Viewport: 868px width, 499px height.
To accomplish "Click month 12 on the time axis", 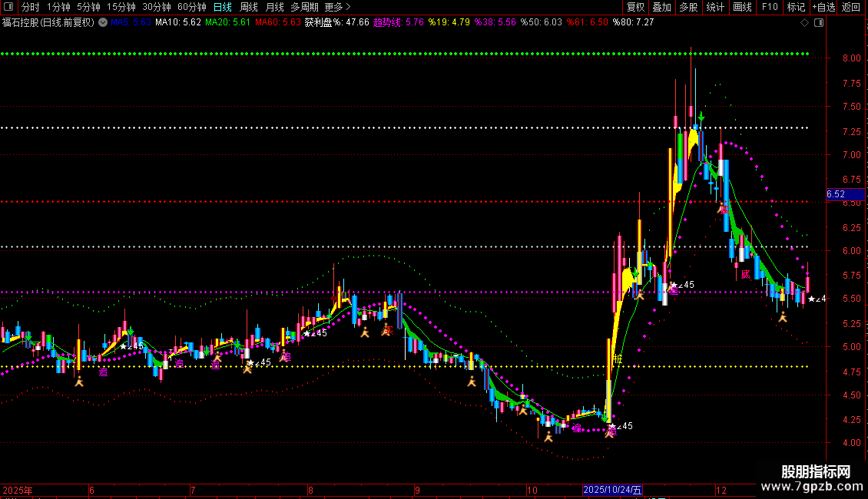I will [721, 490].
